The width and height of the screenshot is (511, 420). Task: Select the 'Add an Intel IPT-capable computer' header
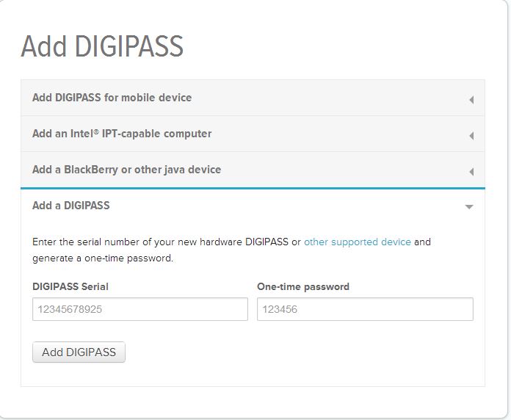tap(122, 134)
